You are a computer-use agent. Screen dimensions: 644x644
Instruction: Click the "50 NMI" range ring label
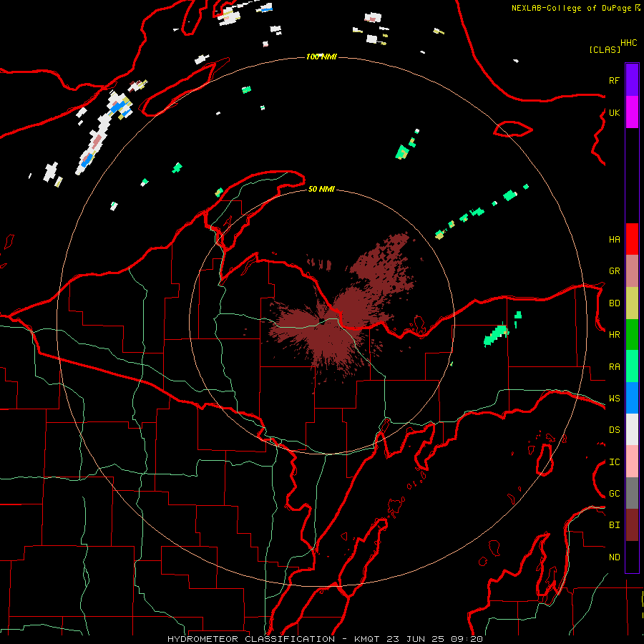click(321, 189)
